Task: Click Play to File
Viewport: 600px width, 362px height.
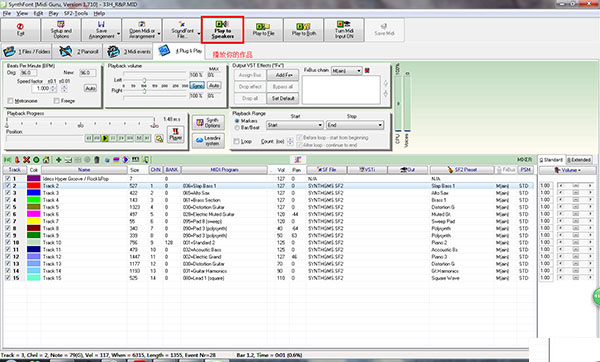Action: [263, 30]
